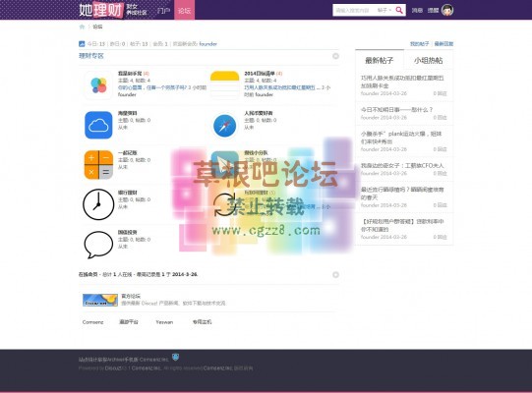Image resolution: width=532 pixels, height=393 pixels.
Task: Open the 官方论坛 link title
Action: pyautogui.click(x=131, y=296)
